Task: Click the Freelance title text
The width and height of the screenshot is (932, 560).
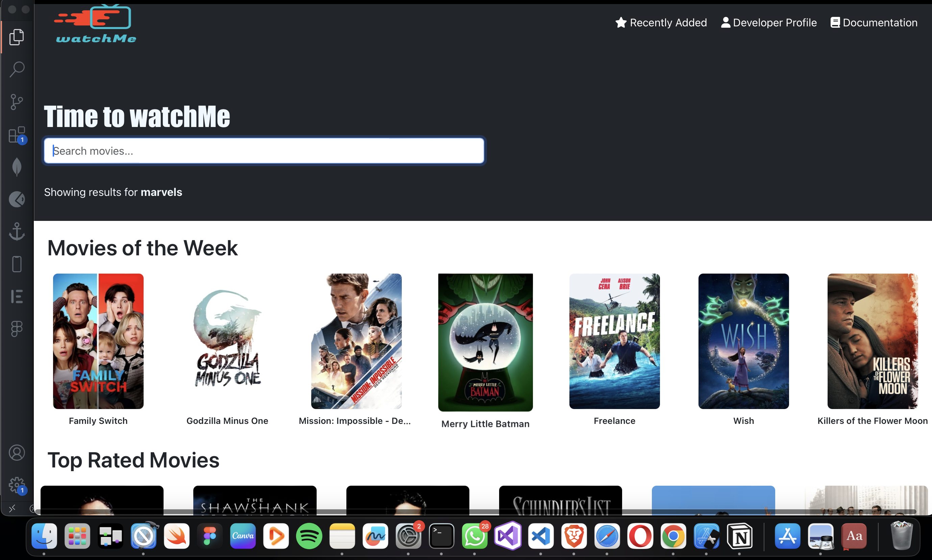Action: (615, 421)
